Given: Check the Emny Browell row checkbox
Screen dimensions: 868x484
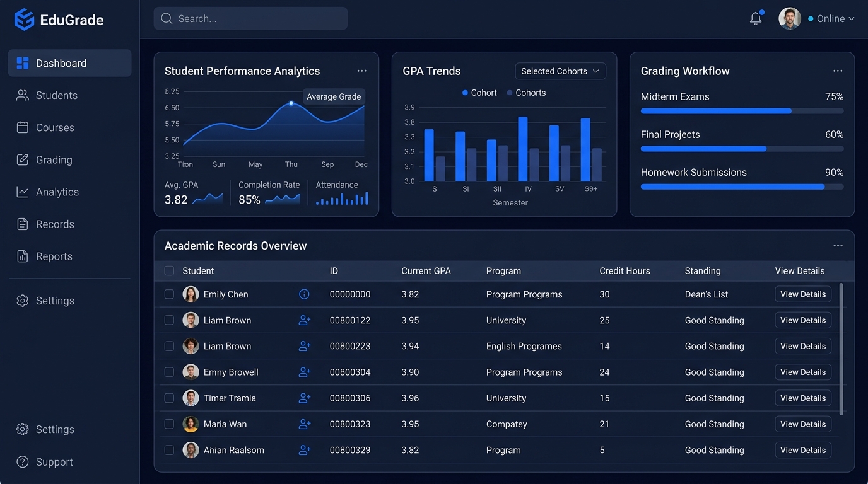Looking at the screenshot, I should [169, 372].
